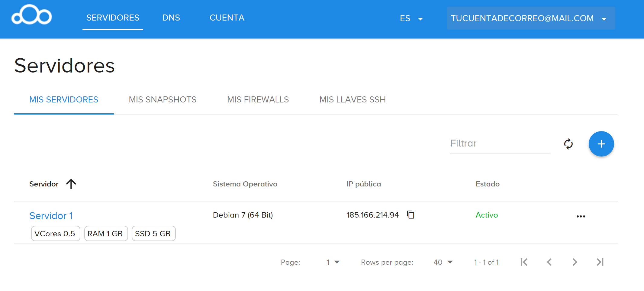
Task: Go to the next page
Action: [x=575, y=262]
